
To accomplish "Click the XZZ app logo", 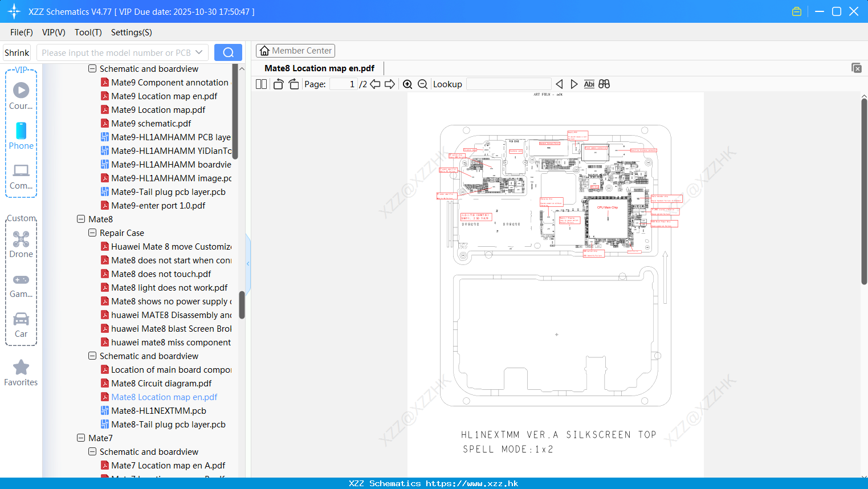I will (14, 11).
